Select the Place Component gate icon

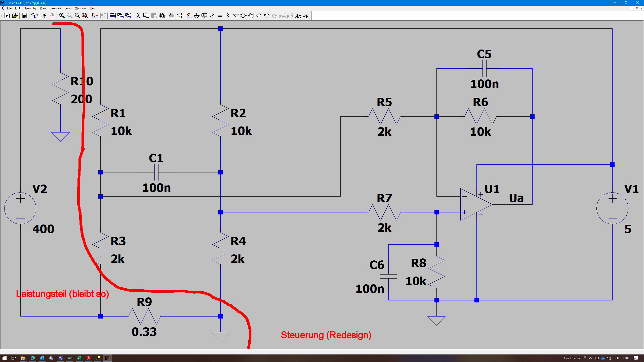click(x=244, y=16)
